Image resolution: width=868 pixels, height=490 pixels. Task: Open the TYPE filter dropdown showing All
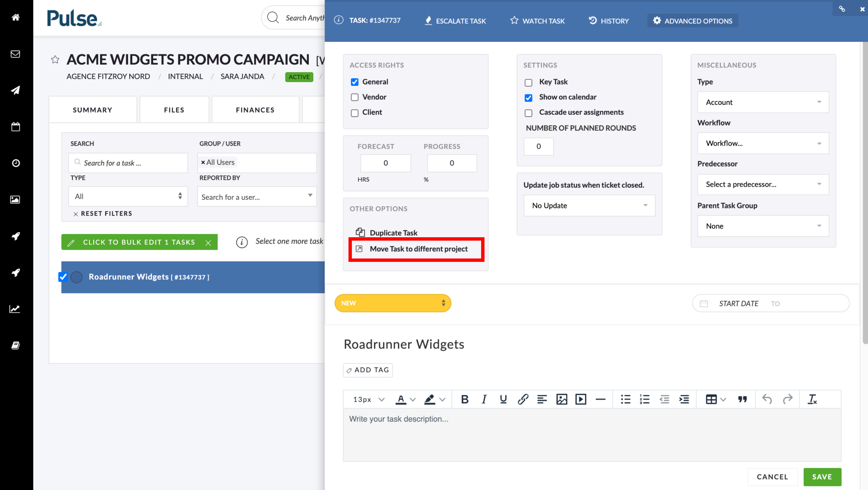(x=128, y=196)
